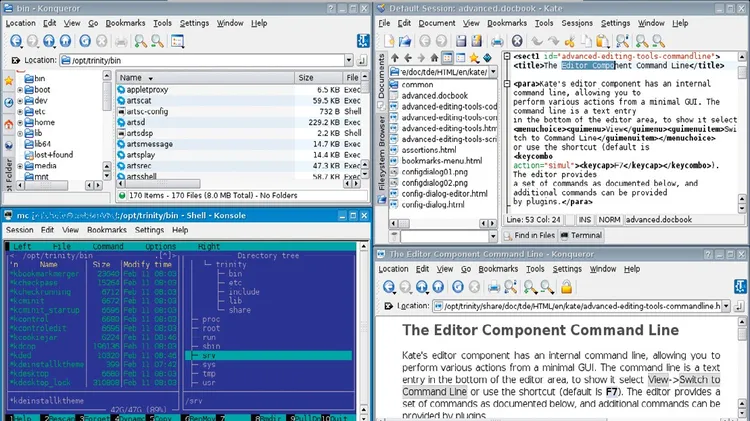
Task: Collapse the sect1 fold marker in Kate editor
Action: click(x=507, y=56)
